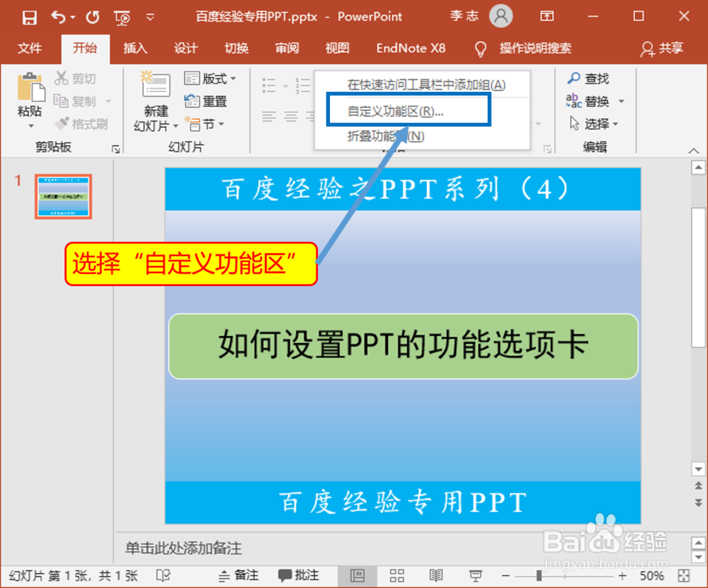Click 替换 replace button

coord(588,101)
